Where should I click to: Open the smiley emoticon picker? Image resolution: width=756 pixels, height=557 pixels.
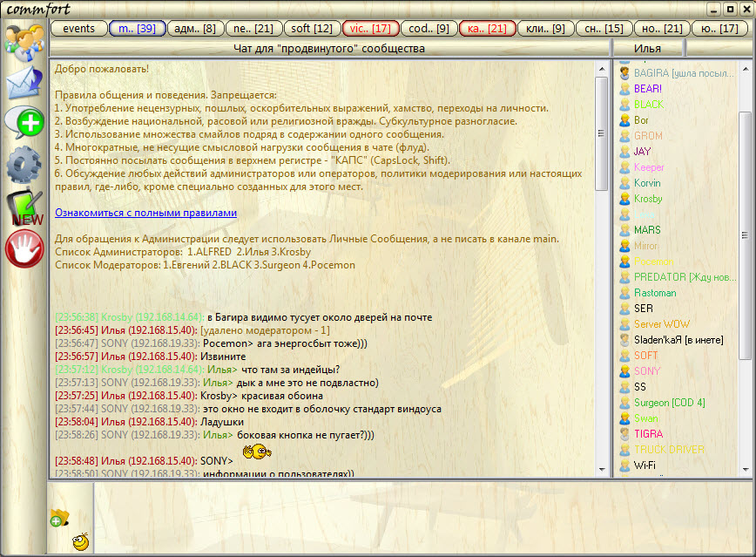(80, 542)
